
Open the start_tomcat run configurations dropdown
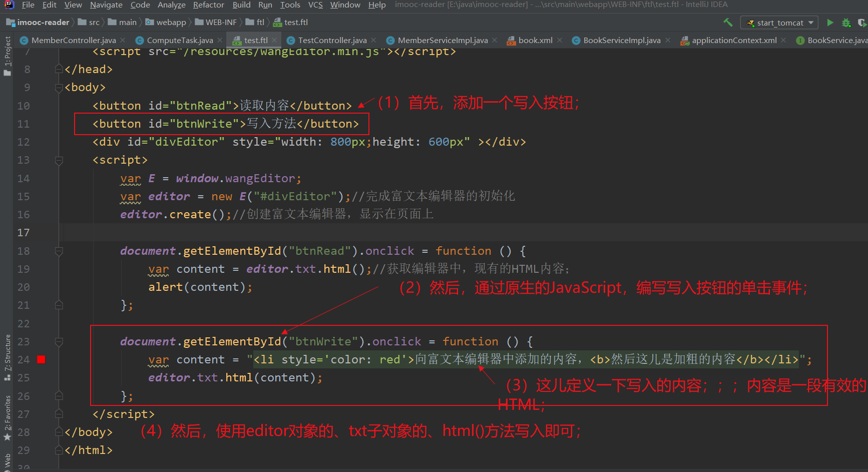point(811,23)
